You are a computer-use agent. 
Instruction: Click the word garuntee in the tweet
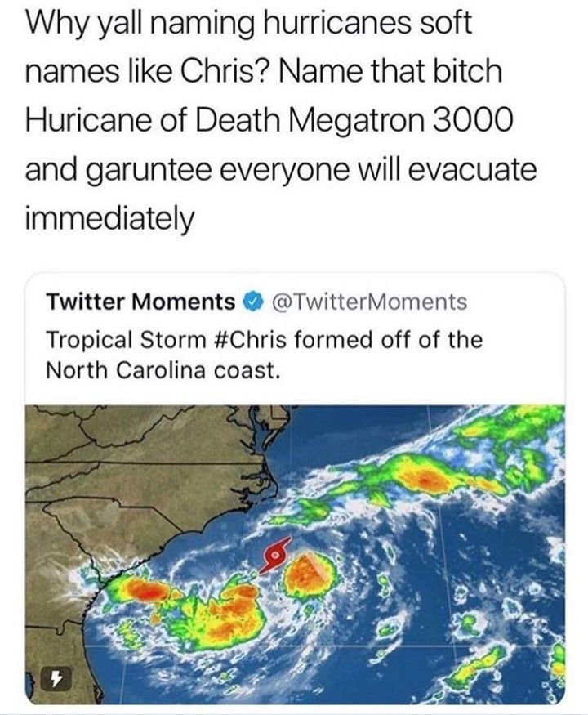click(153, 170)
